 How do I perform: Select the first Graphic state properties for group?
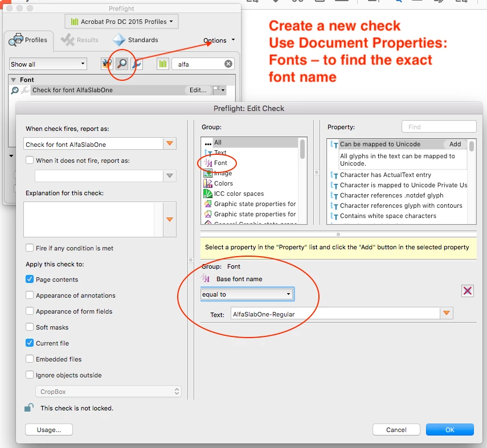tap(250, 204)
